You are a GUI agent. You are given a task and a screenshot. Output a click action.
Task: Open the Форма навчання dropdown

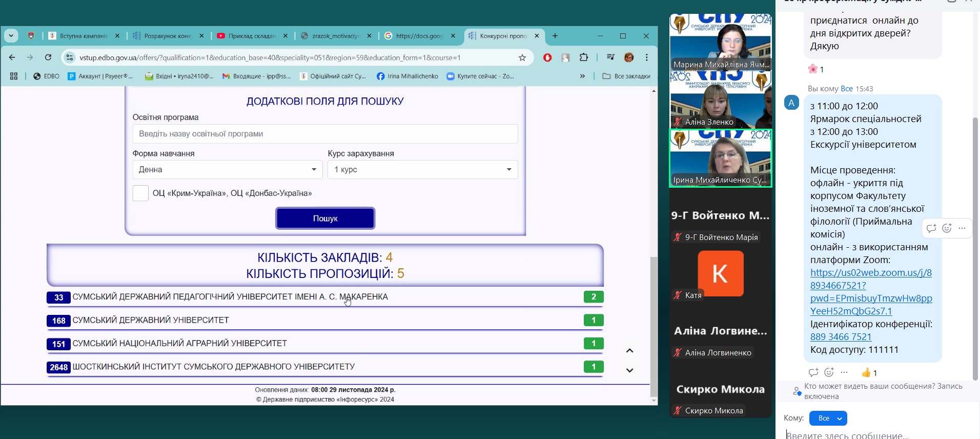227,170
